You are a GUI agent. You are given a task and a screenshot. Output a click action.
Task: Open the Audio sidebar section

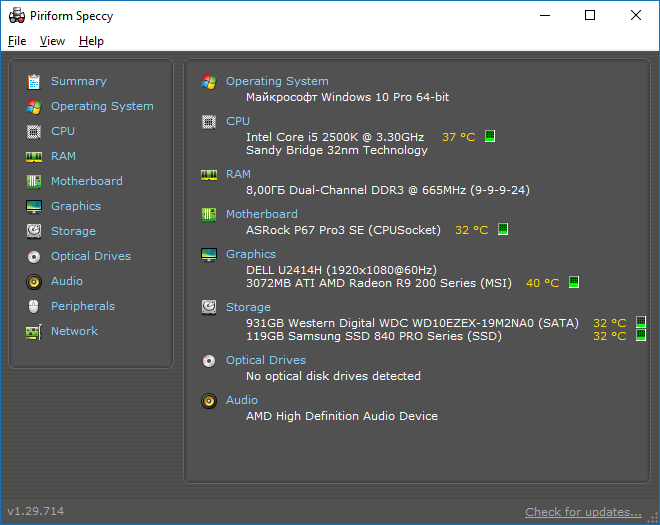pos(67,281)
